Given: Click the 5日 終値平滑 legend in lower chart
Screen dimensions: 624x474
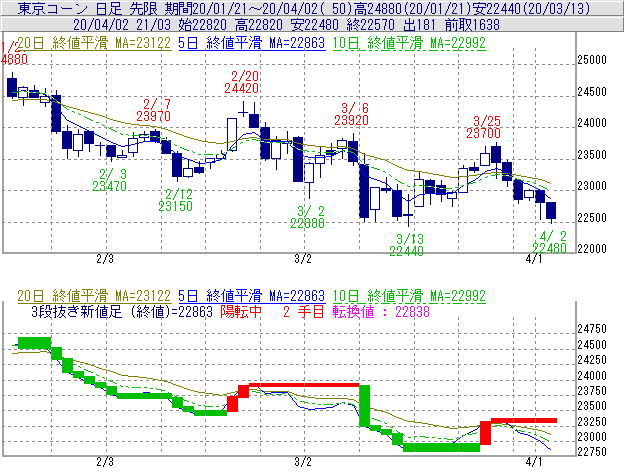Looking at the screenshot, I should coord(252,296).
